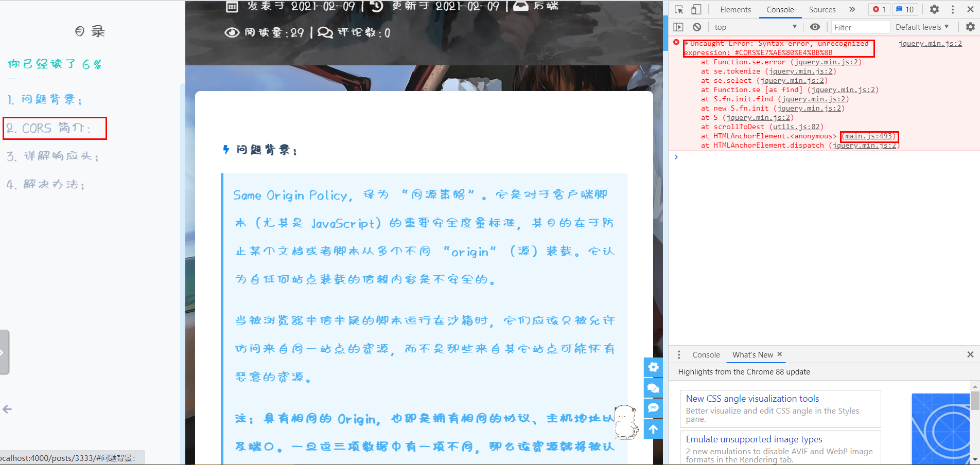
Task: Clear the console output
Action: pos(696,27)
